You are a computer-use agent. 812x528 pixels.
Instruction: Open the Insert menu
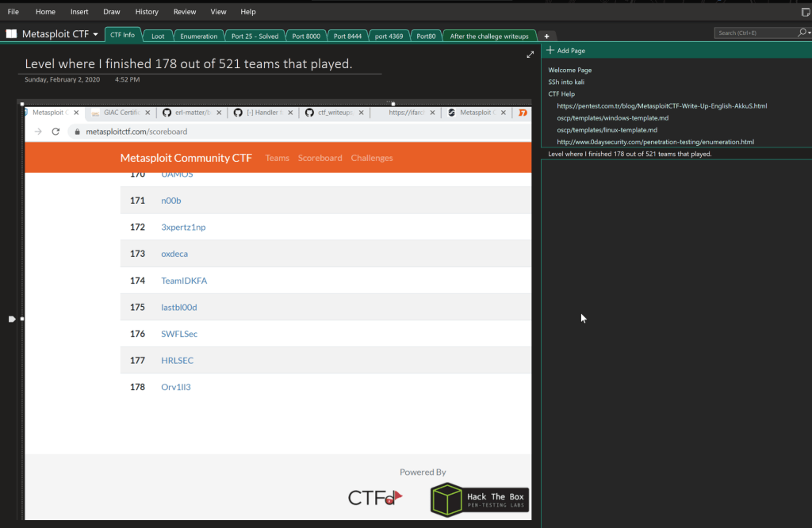click(x=79, y=12)
